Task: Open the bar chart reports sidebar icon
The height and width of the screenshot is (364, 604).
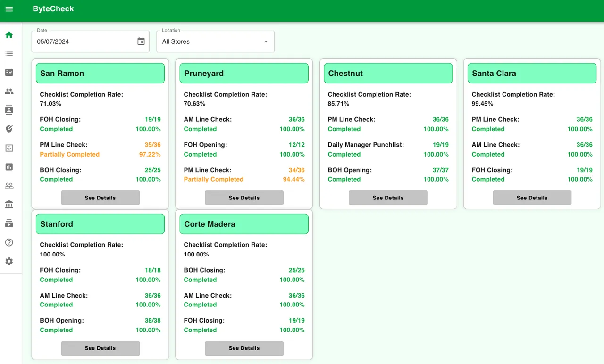Action: click(x=9, y=167)
